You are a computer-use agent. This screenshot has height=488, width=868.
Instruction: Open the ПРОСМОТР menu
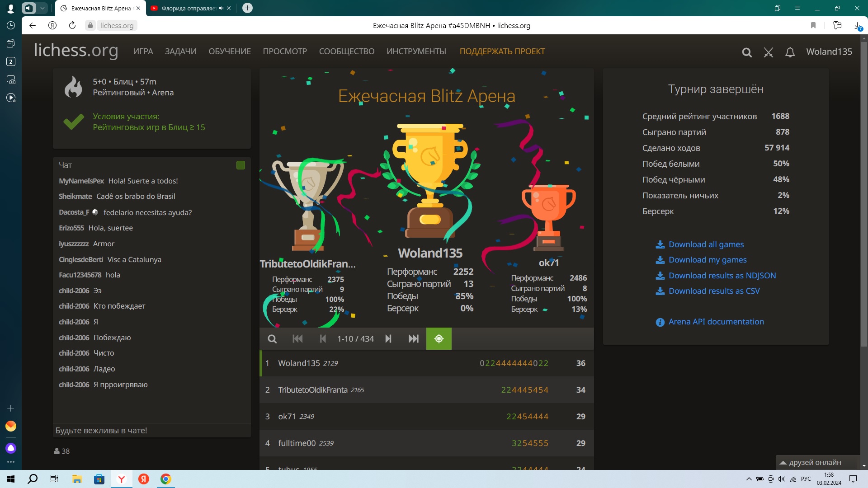point(285,52)
